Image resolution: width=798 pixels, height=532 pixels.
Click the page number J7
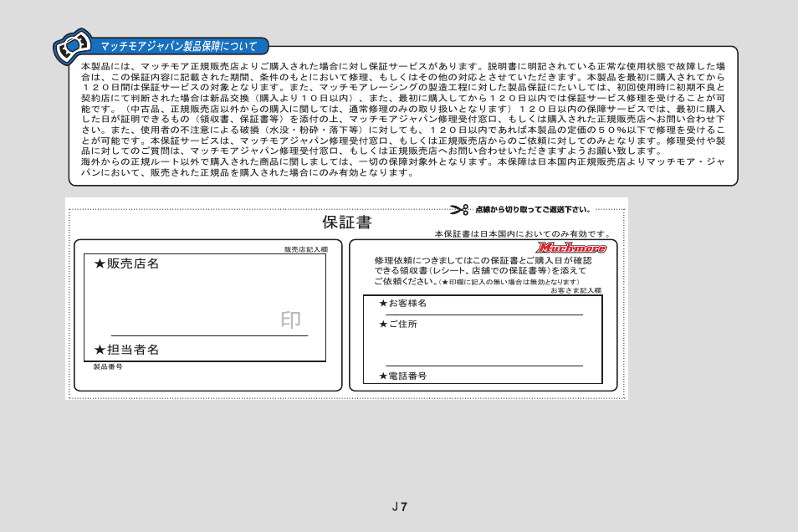[x=400, y=507]
